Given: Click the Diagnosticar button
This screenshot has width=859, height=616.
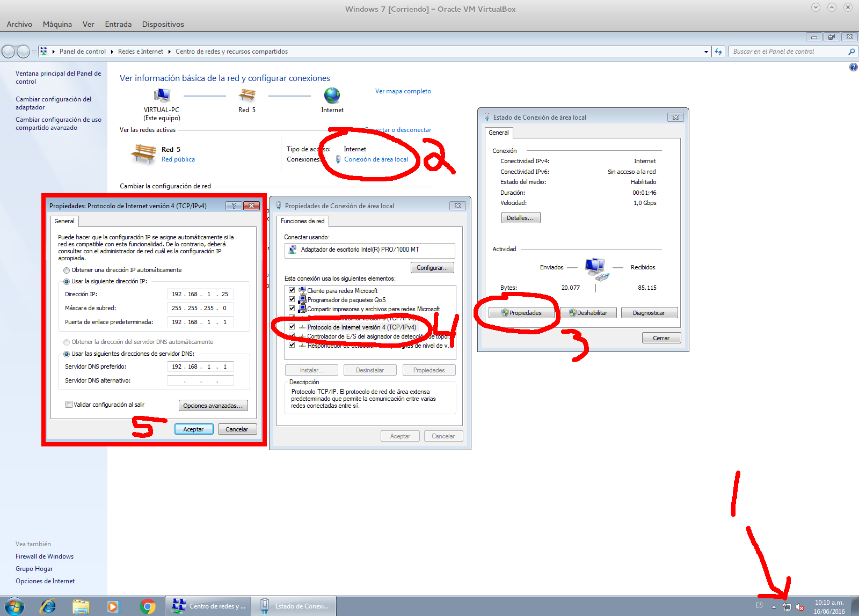Looking at the screenshot, I should [x=649, y=313].
